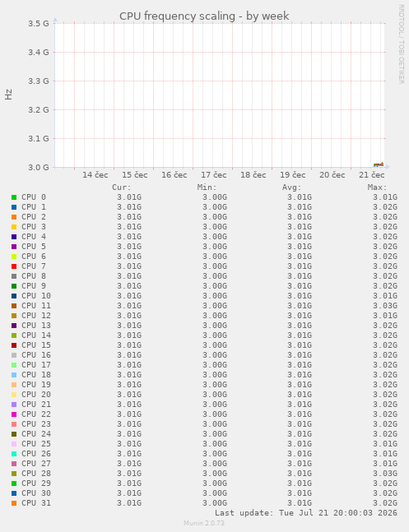Click the CPU 17 legend label
Image resolution: width=409 pixels, height=532 pixels.
(x=36, y=365)
